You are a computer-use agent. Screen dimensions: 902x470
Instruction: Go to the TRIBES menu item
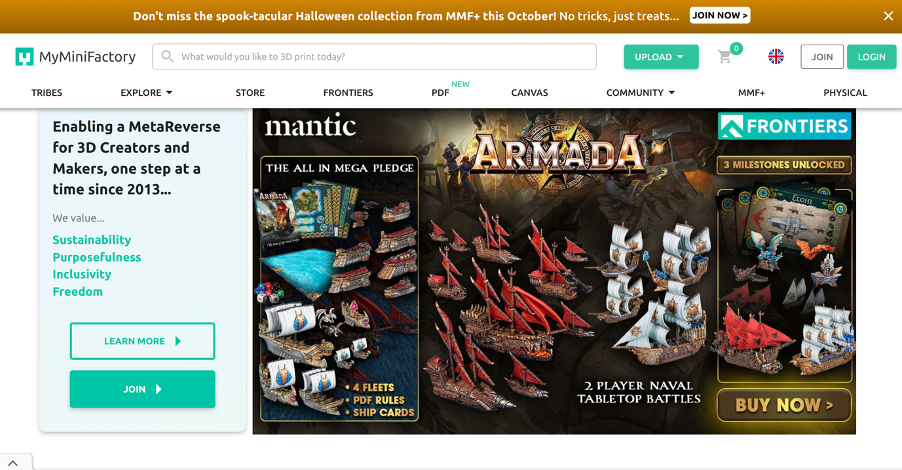pyautogui.click(x=47, y=93)
